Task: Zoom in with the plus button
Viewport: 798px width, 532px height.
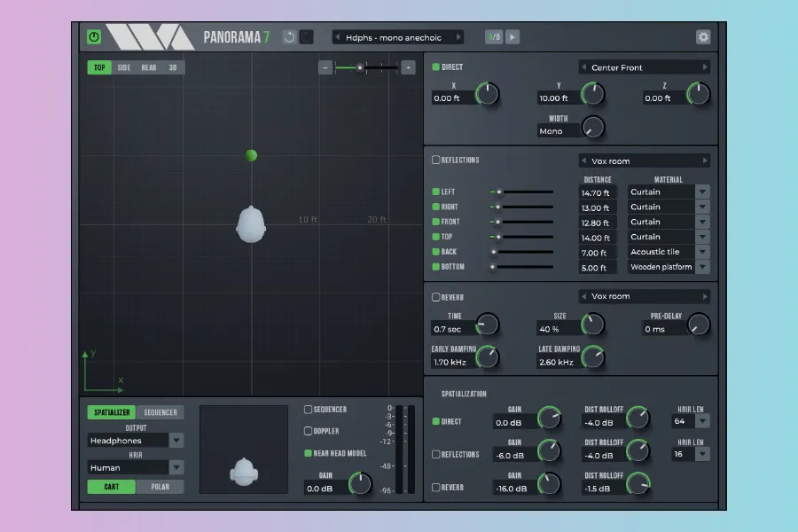Action: pyautogui.click(x=408, y=67)
